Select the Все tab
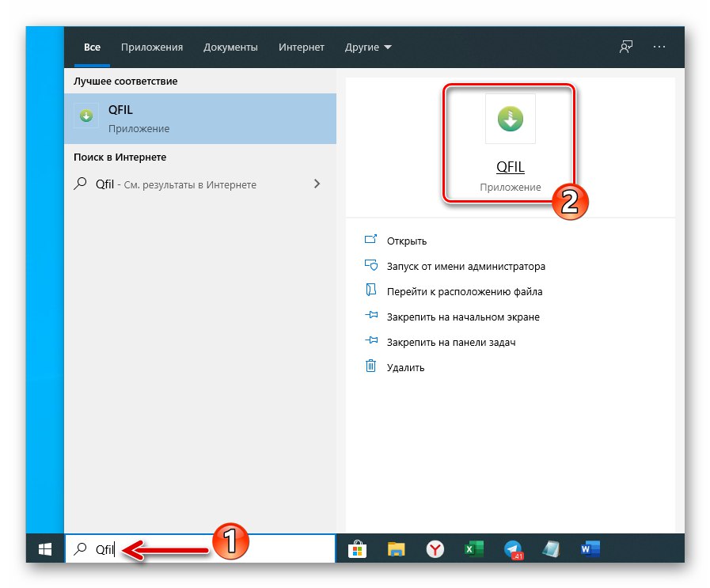Viewport: 710px width, 588px height. pyautogui.click(x=92, y=47)
